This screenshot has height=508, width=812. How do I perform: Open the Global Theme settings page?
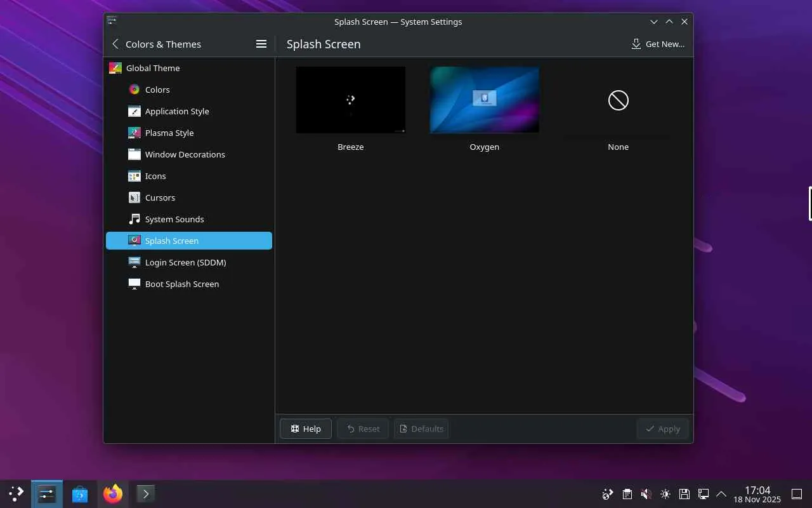189,68
